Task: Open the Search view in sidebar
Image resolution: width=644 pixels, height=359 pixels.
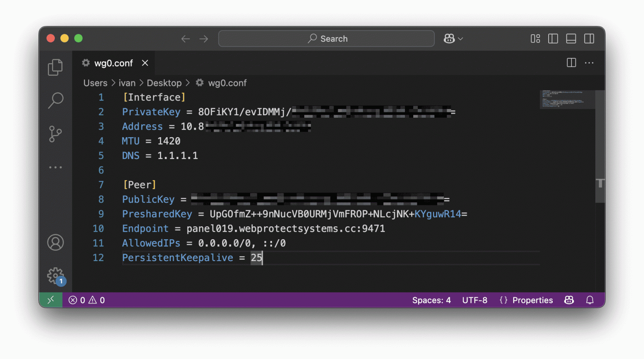Action: (x=55, y=100)
